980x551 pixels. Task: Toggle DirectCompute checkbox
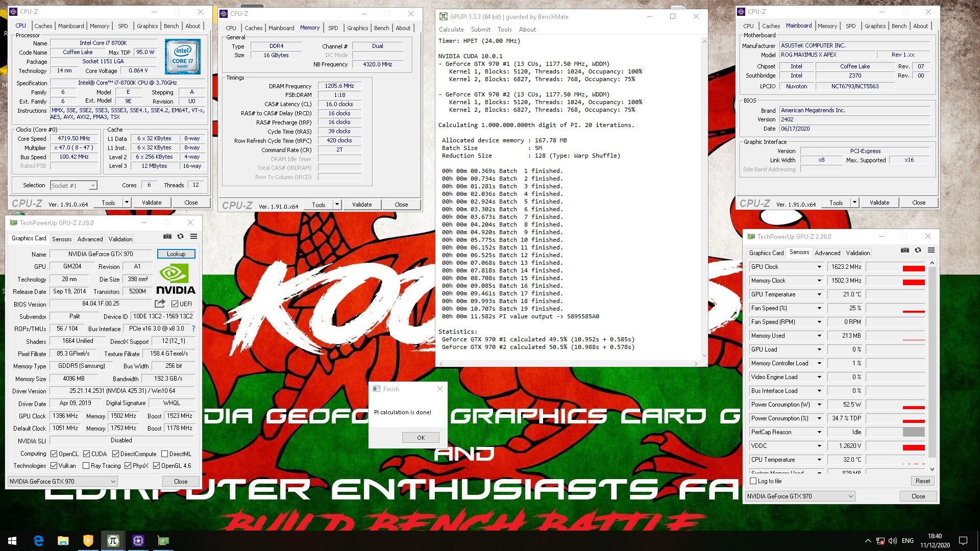pyautogui.click(x=115, y=454)
